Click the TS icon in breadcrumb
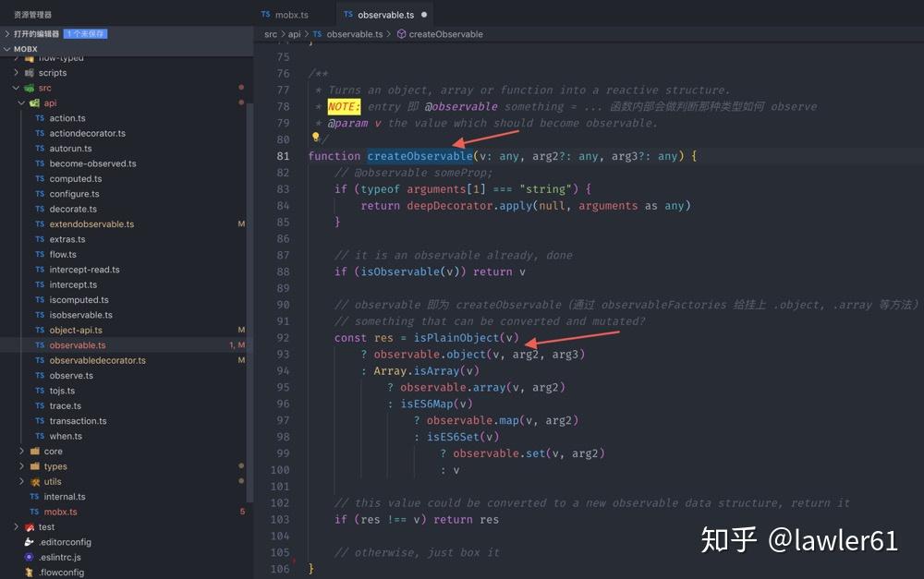This screenshot has height=579, width=924. [317, 34]
